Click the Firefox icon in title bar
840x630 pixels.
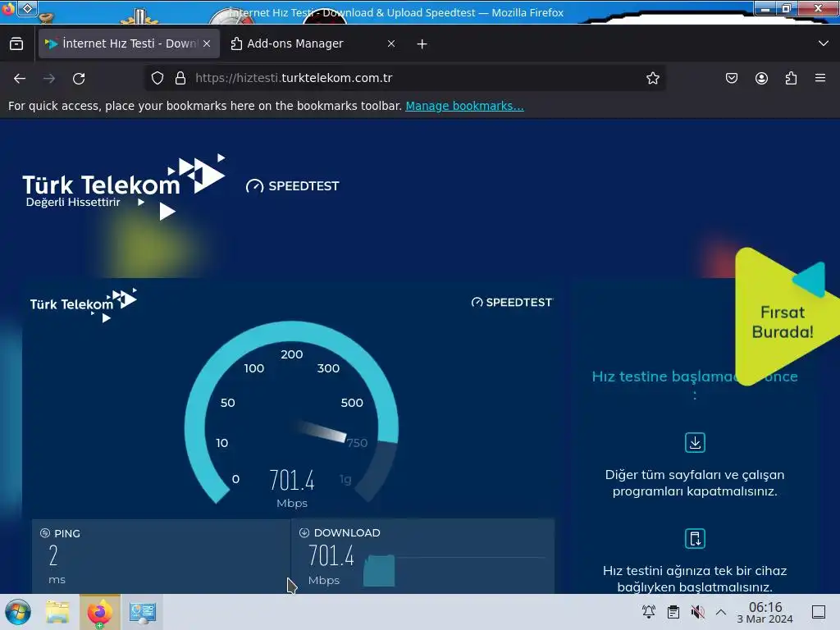click(8, 8)
